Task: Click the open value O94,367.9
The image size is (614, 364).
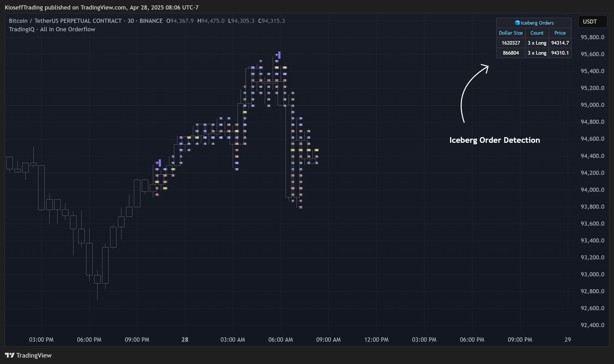Action: coord(180,21)
